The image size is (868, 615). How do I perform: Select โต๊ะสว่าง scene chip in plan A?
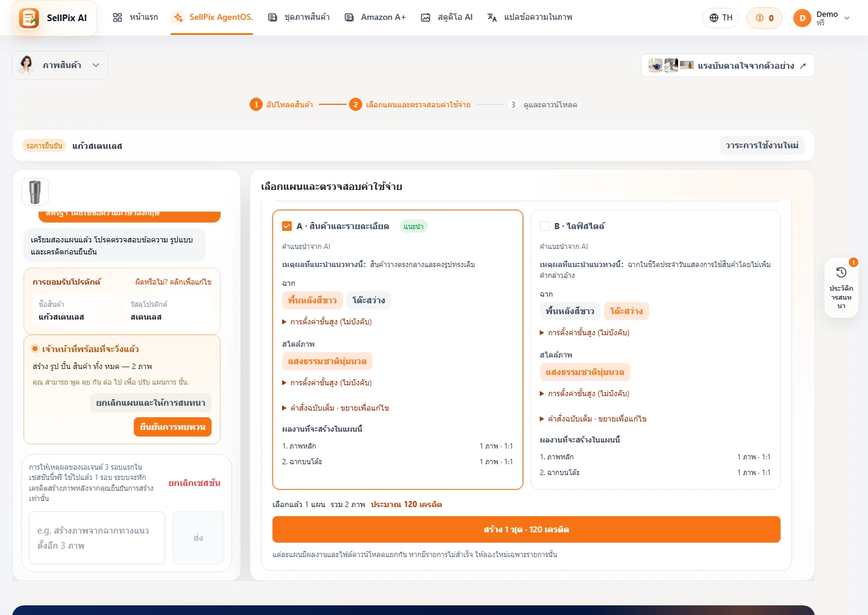[x=369, y=300]
